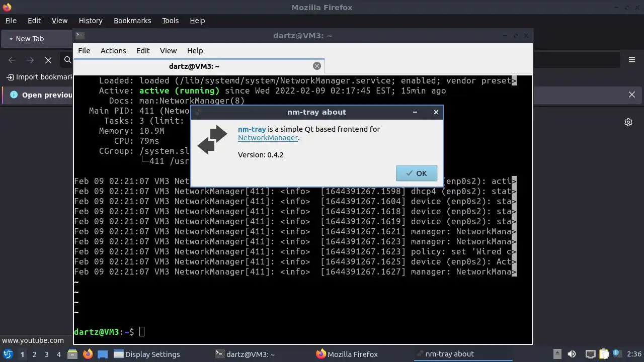
Task: Open clipboard manager tray icon
Action: 604,354
